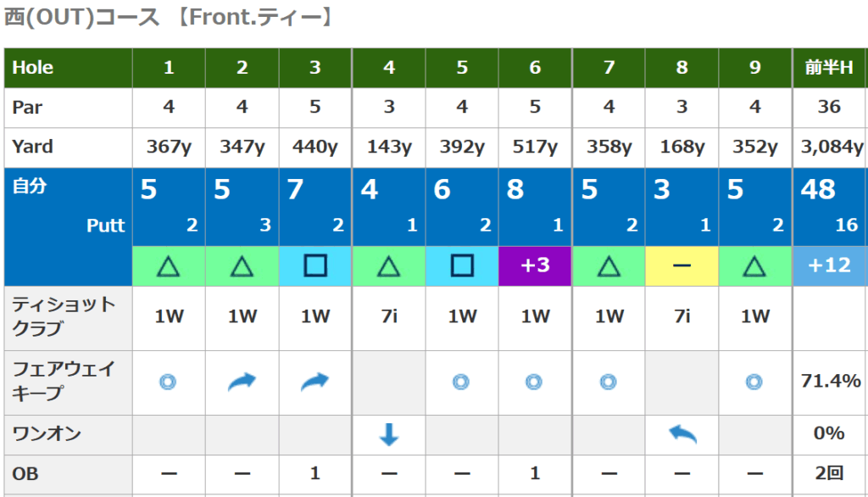Image resolution: width=868 pixels, height=497 pixels.
Task: Click hole 8 one-on left arrow icon
Action: coord(682,434)
